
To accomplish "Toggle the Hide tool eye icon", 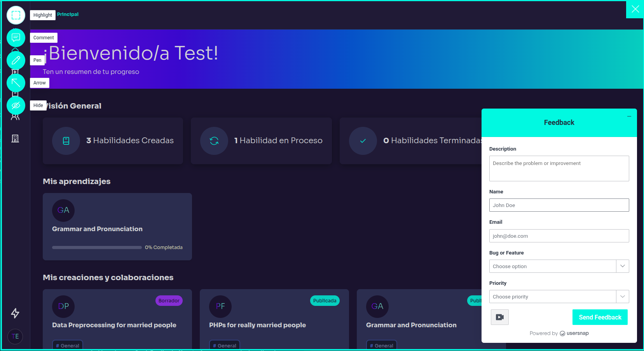I will (x=16, y=105).
